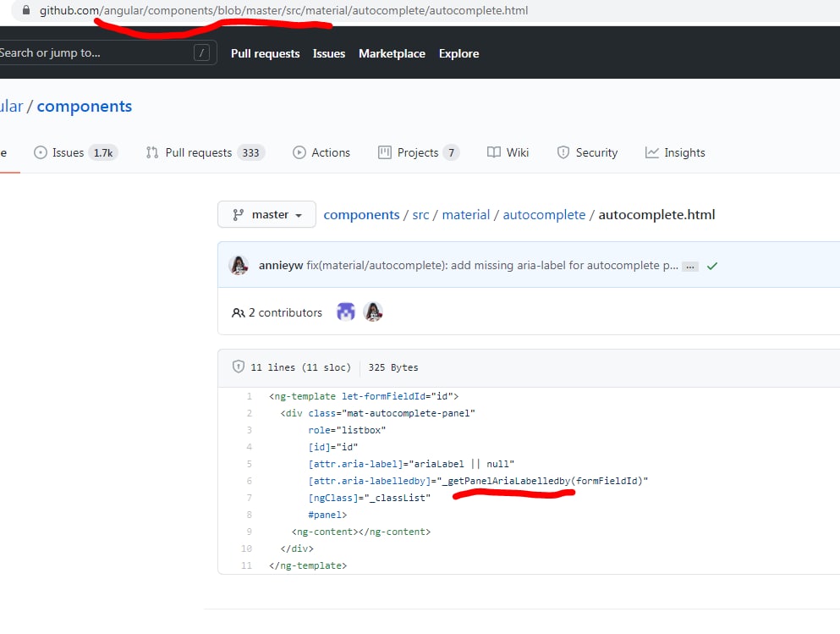Open Explore in top navigation

[x=459, y=53]
